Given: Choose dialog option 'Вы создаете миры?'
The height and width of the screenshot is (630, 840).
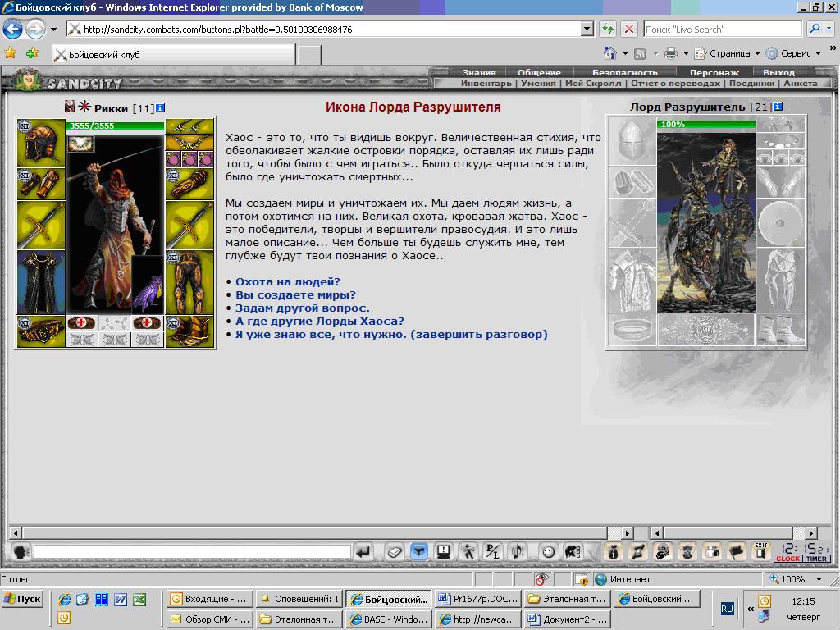Looking at the screenshot, I should click(295, 294).
